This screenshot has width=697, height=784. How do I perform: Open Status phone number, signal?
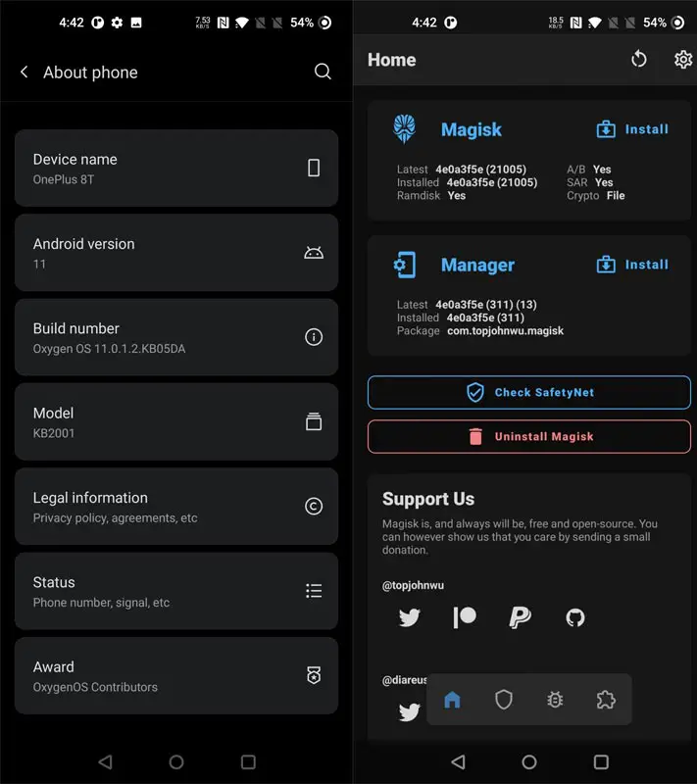click(x=176, y=591)
